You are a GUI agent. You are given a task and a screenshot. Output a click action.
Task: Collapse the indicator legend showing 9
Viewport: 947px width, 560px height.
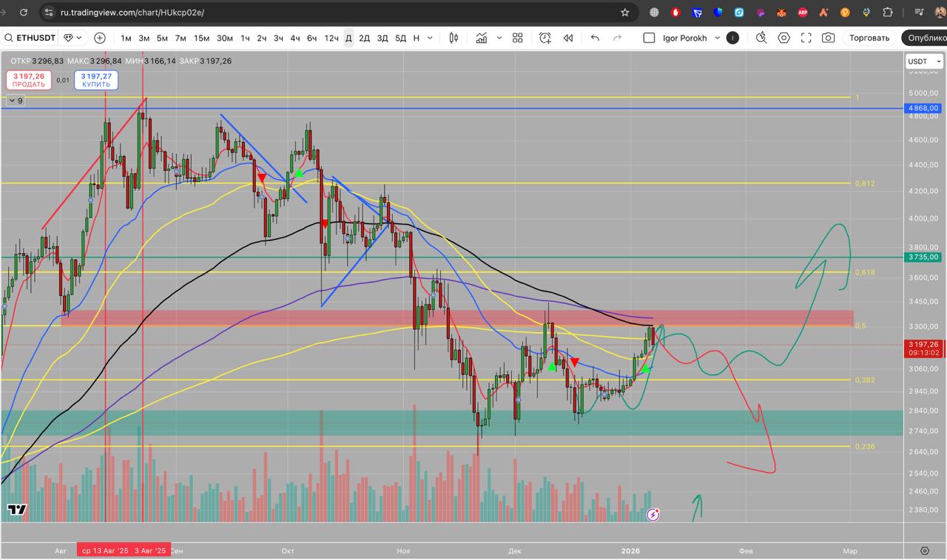click(16, 101)
